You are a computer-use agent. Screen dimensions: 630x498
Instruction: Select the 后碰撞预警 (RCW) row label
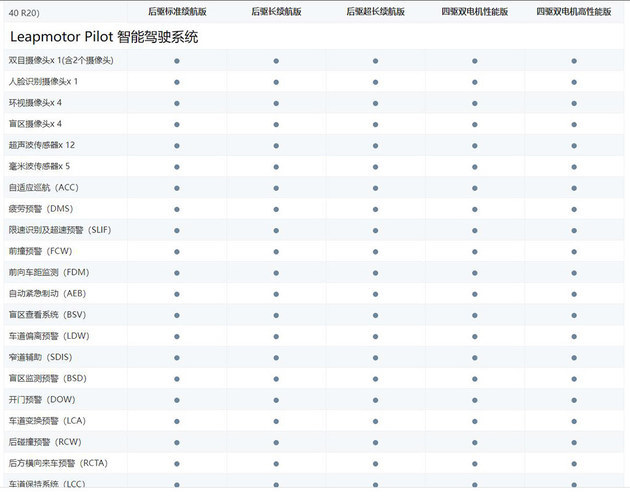(45, 442)
